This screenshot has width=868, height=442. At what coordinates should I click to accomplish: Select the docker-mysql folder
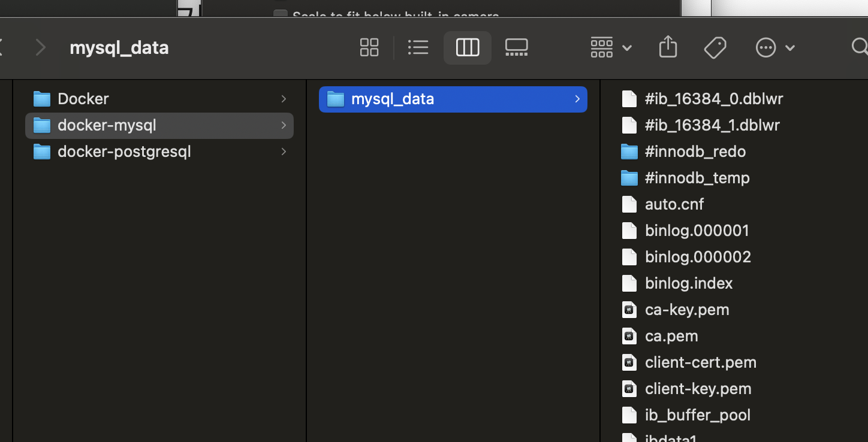tap(159, 125)
